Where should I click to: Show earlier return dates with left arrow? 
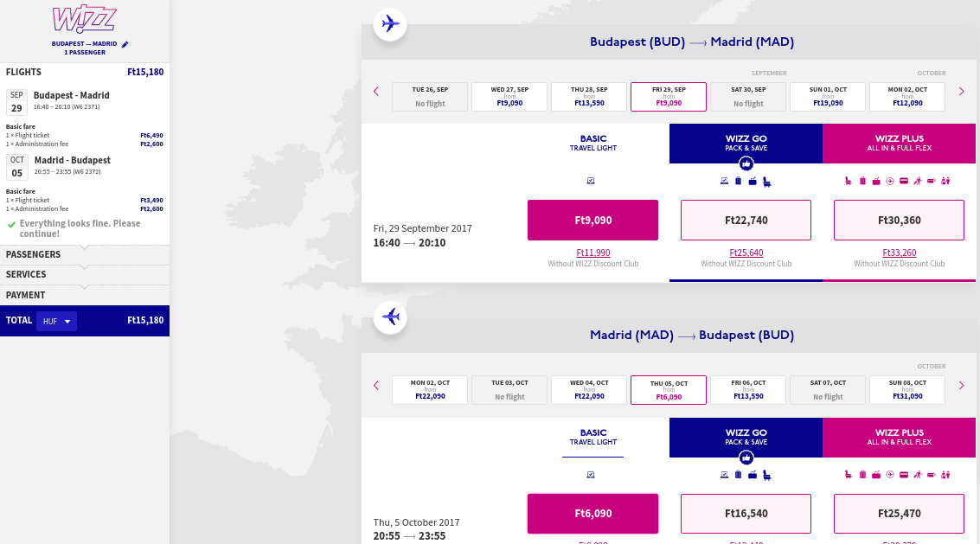pos(375,385)
